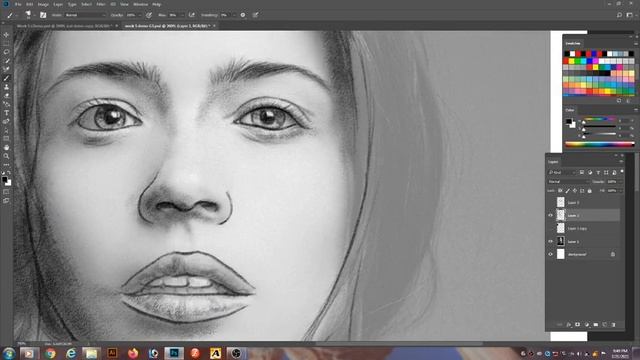Delete the selected layer with trash icon
Image resolution: width=640 pixels, height=360 pixels.
pyautogui.click(x=613, y=324)
